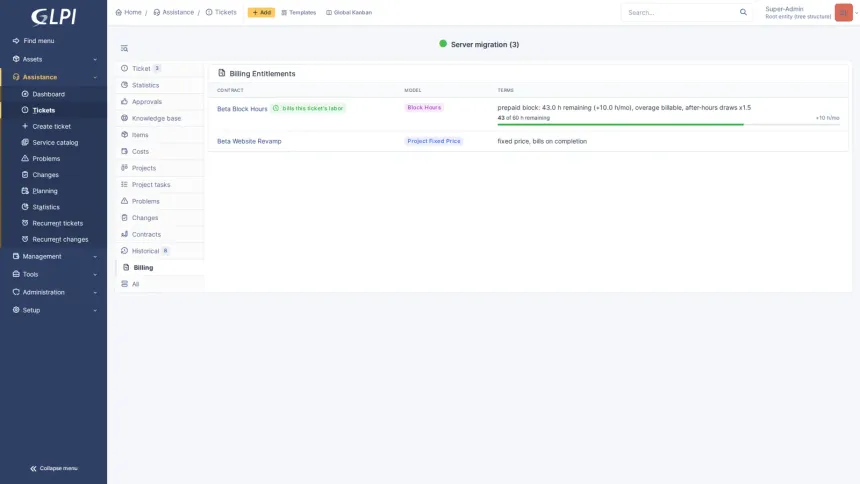Screen dimensions: 860x484
Task: Click the list search toggle icon above tabs
Action: (x=125, y=48)
